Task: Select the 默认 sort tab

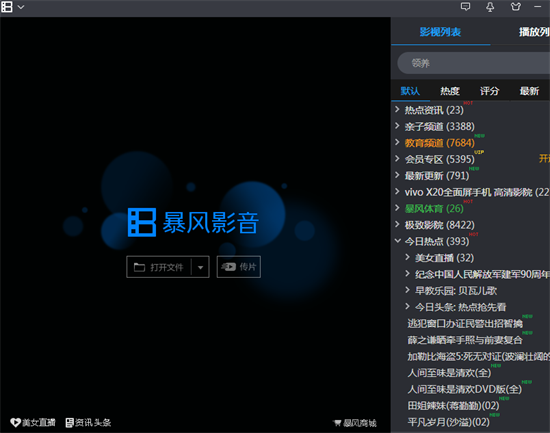Action: (x=410, y=91)
